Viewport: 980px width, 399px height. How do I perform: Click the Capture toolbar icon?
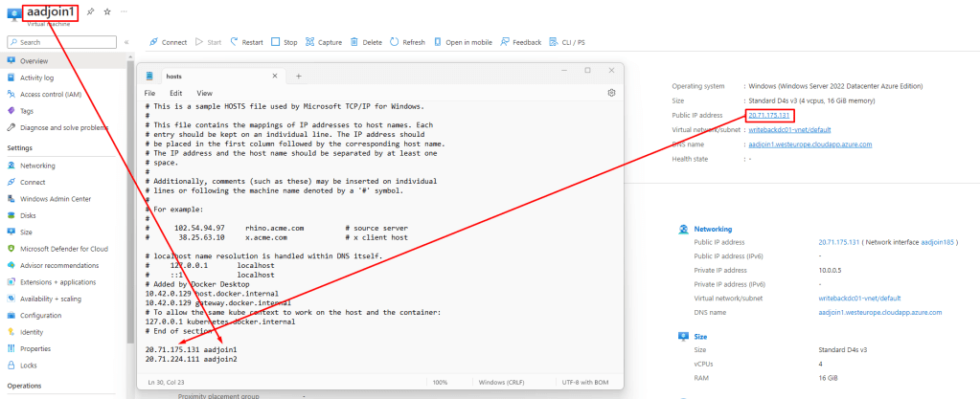310,42
